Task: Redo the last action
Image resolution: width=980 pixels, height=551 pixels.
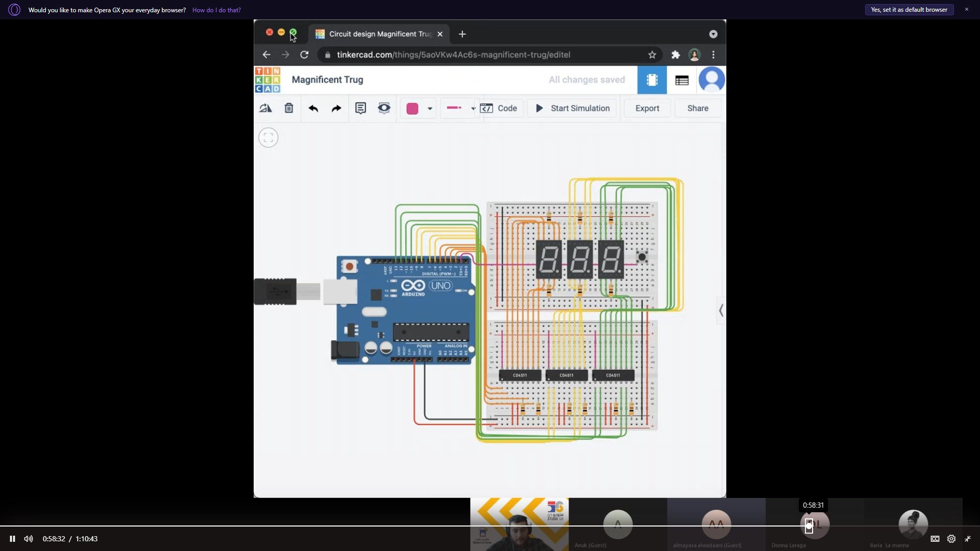Action: click(x=336, y=108)
